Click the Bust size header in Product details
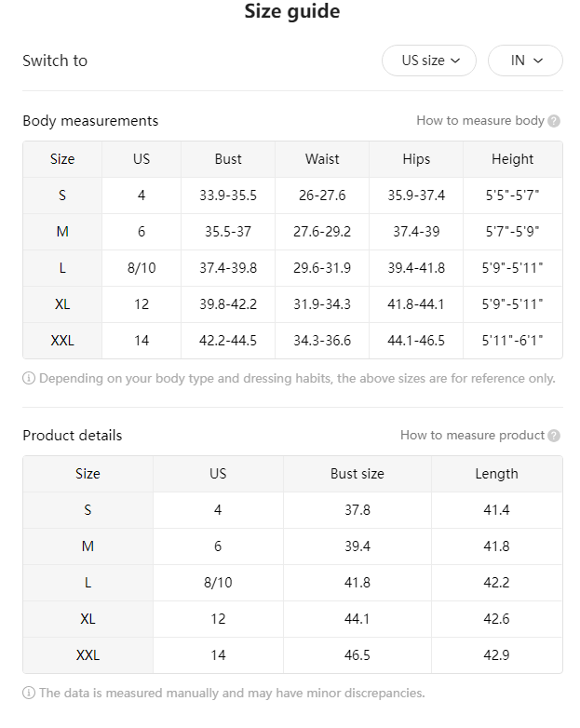This screenshot has height=728, width=580. pyautogui.click(x=357, y=474)
